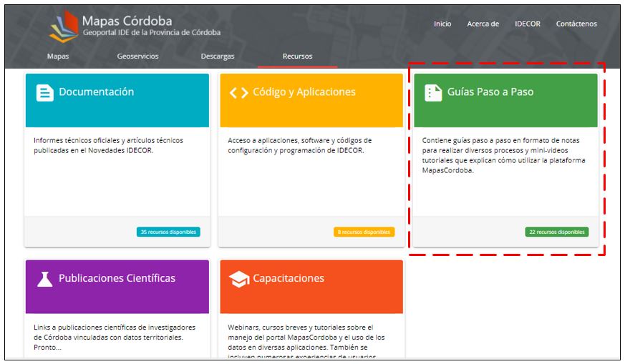
Task: Open the Acerca de page
Action: click(483, 24)
